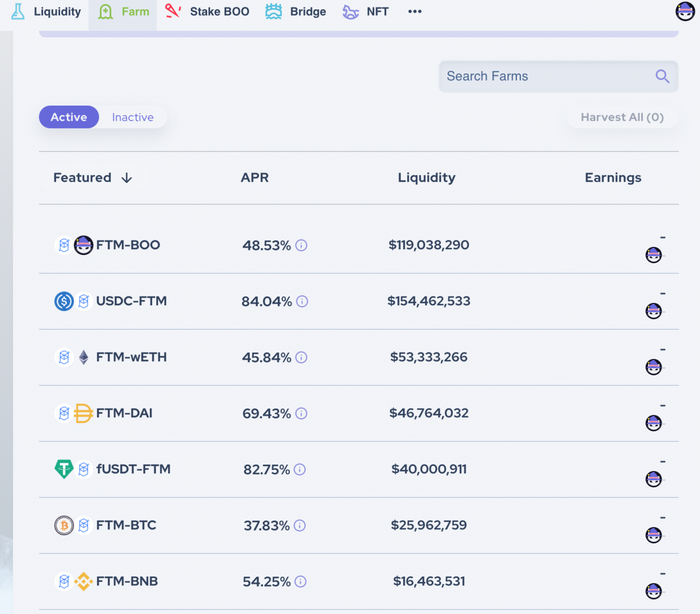Show APR info for fUSDT-FTM
This screenshot has width=700, height=614.
(300, 470)
